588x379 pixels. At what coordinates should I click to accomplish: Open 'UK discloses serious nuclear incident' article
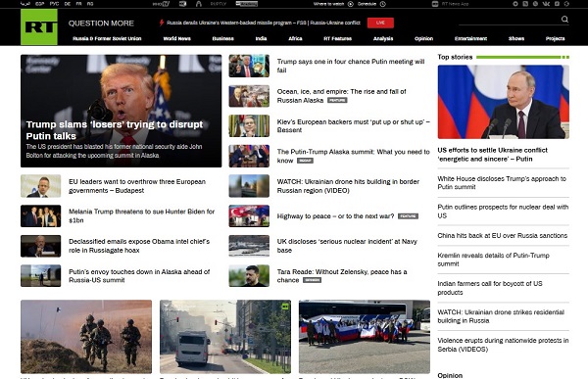click(x=347, y=246)
